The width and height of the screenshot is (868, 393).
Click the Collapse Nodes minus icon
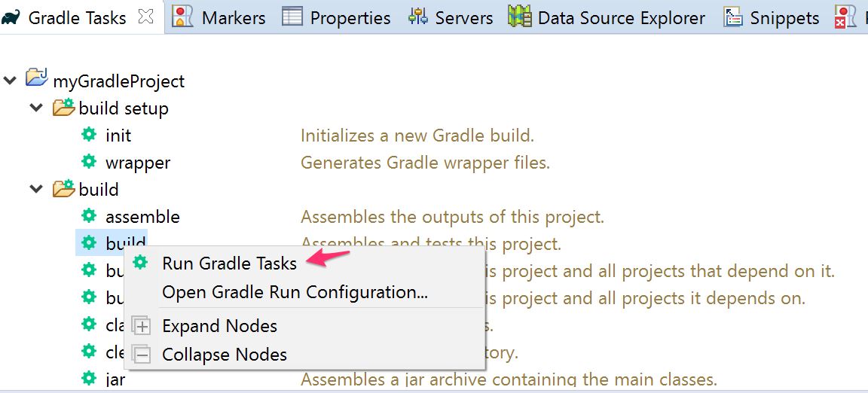(141, 354)
